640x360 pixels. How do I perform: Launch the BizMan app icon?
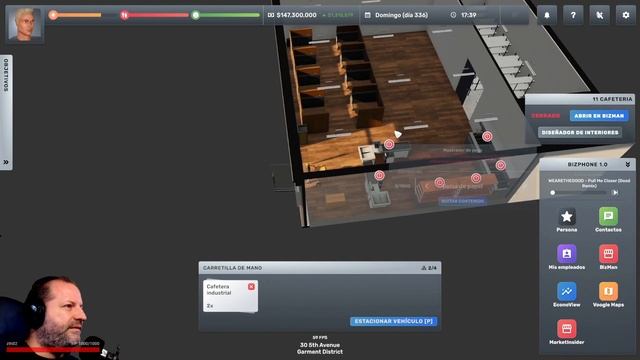608,254
